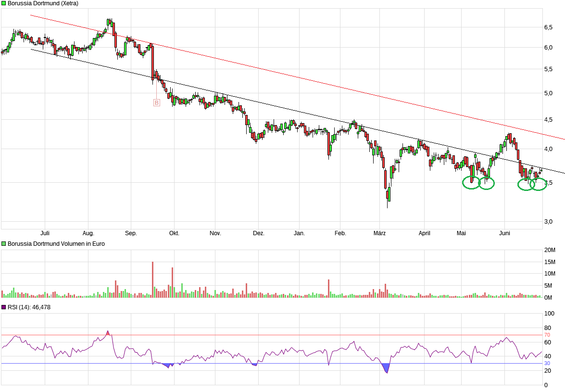Click the 20M label on the volume axis
Viewport: 565px width, 392px height.
click(x=550, y=250)
